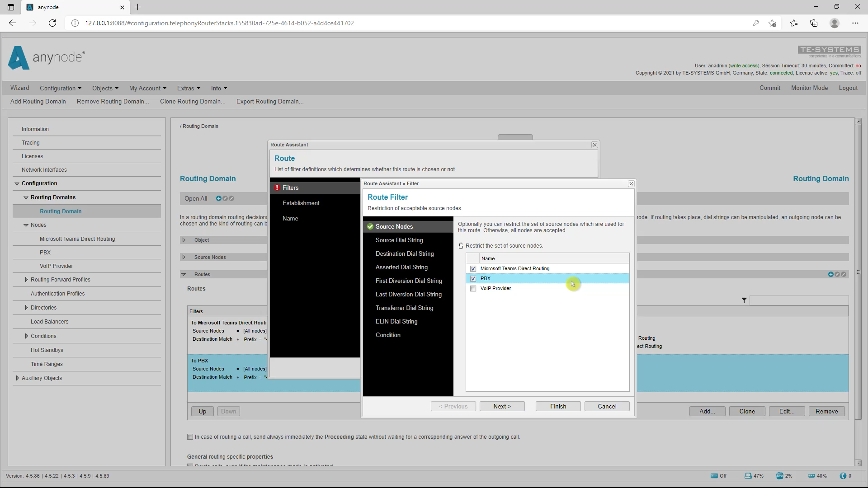The image size is (868, 488).
Task: Click Add Routing Domain
Action: tap(38, 101)
